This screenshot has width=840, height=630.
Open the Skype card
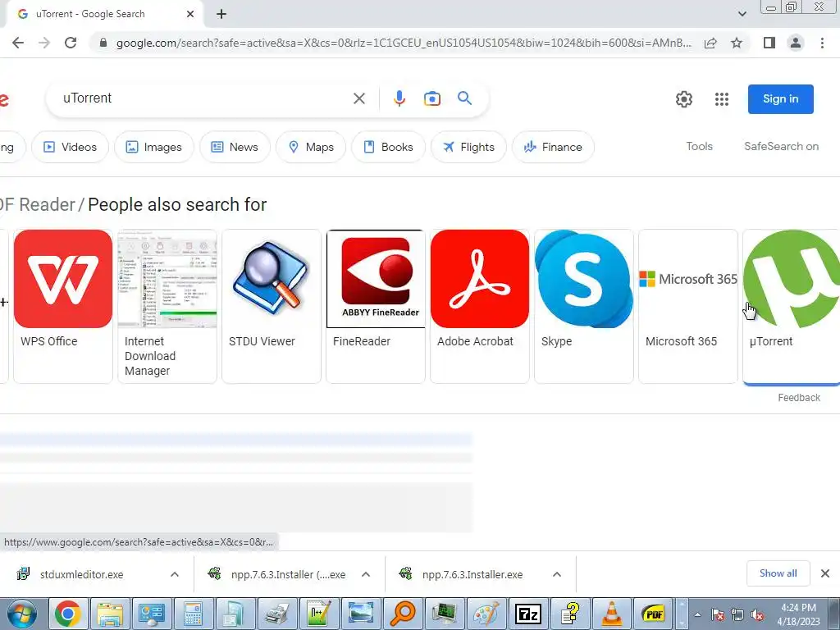click(584, 307)
